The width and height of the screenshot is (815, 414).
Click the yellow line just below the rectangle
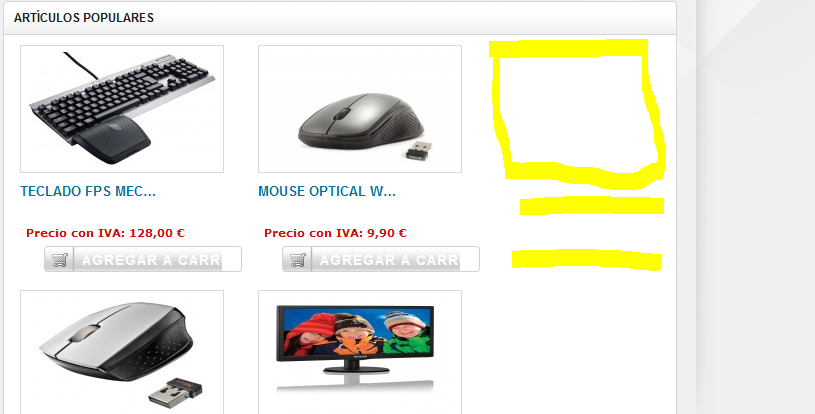point(591,206)
